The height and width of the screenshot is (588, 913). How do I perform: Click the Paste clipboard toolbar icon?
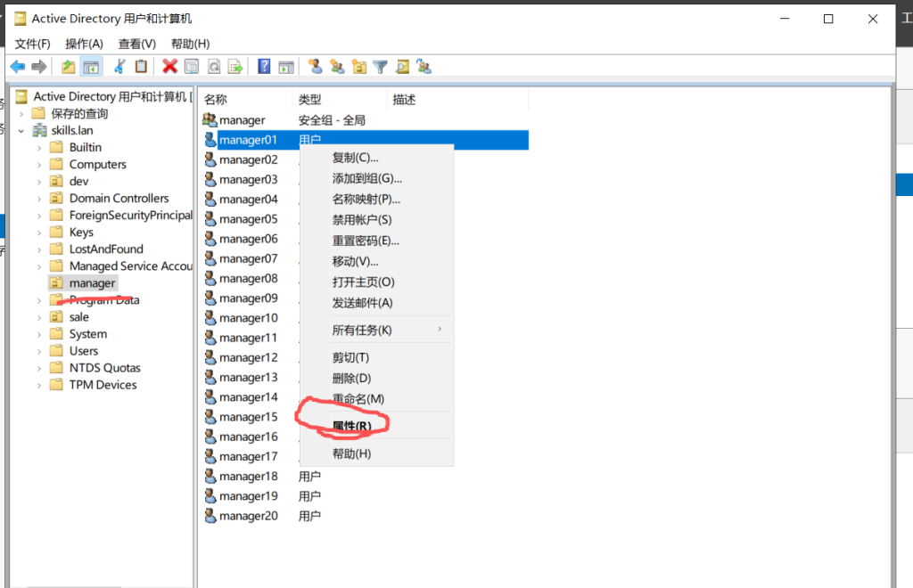[x=141, y=67]
